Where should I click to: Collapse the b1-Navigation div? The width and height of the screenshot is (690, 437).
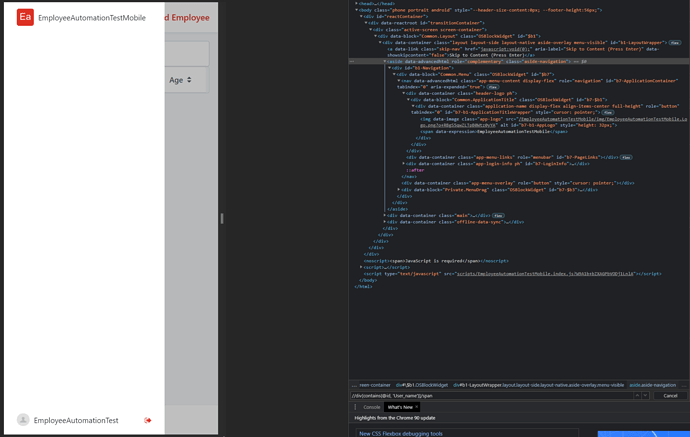[x=390, y=68]
